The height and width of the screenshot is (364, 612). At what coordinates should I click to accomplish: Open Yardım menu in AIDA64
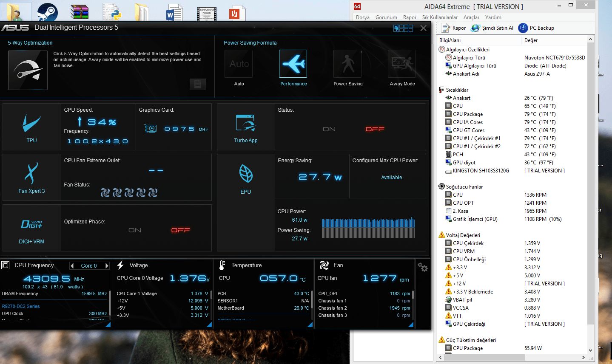pyautogui.click(x=493, y=17)
